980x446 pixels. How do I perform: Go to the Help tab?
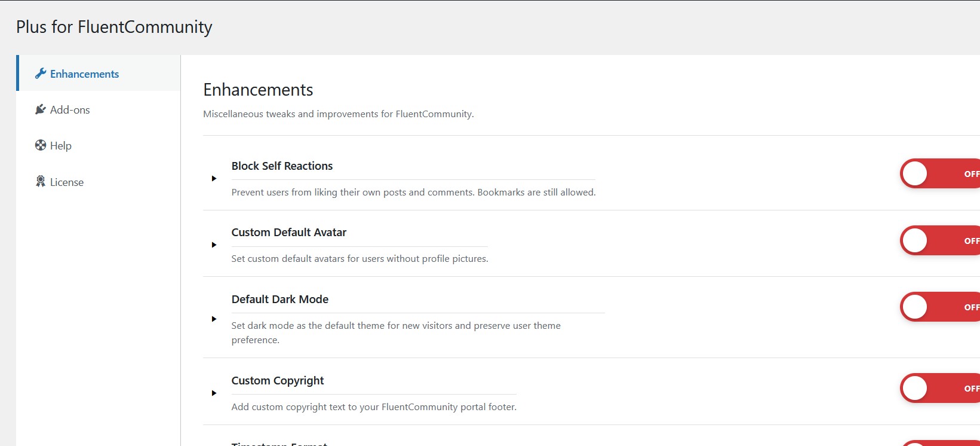[x=99, y=145]
